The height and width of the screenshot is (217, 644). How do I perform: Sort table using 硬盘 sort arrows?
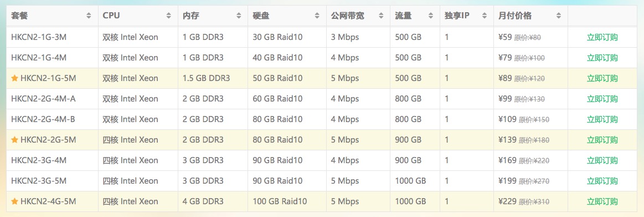click(x=317, y=16)
